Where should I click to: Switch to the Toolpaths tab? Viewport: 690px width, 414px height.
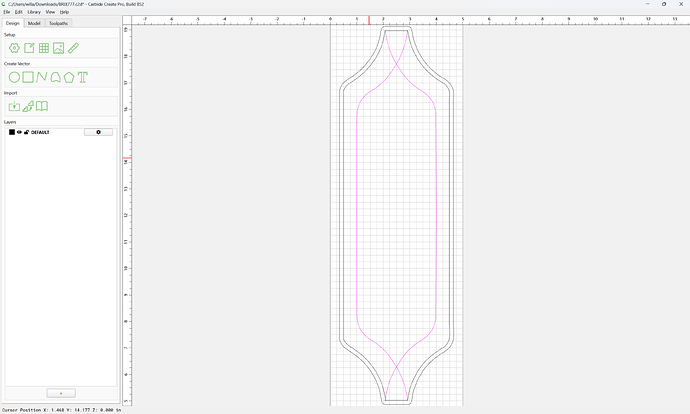59,23
